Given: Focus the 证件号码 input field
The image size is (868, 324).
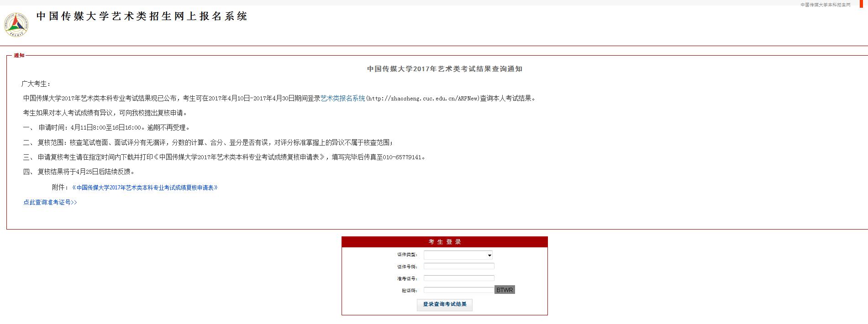Looking at the screenshot, I should click(x=459, y=266).
